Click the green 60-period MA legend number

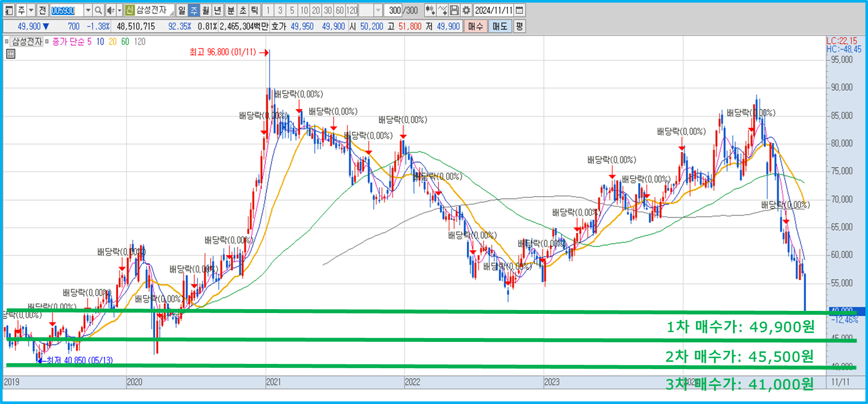coord(125,41)
